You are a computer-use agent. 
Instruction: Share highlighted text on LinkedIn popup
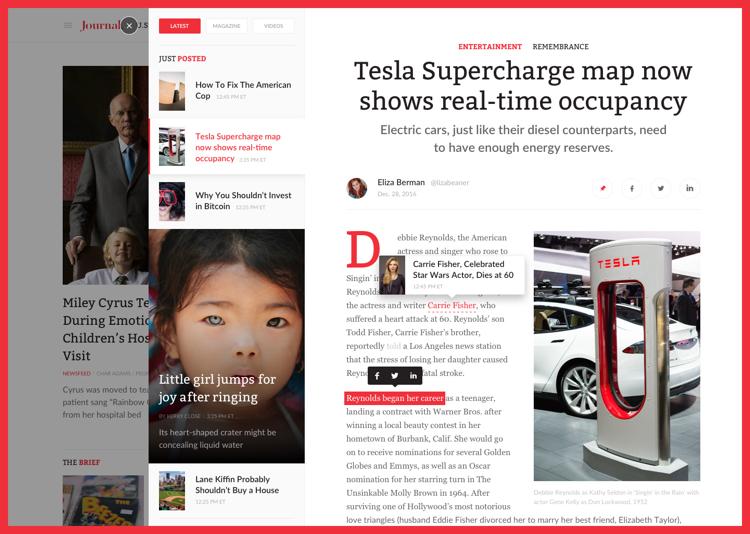click(413, 376)
